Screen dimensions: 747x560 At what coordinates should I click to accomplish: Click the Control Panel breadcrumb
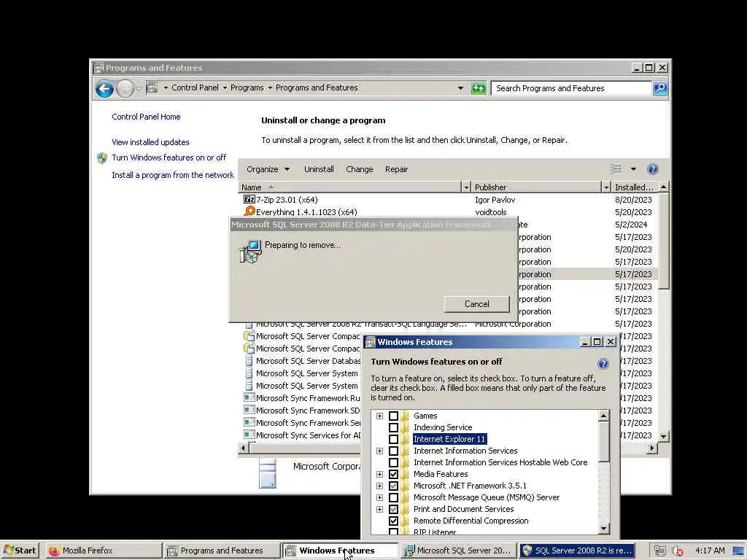click(x=195, y=87)
